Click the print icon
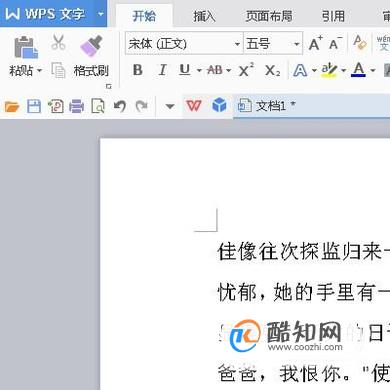Viewport: 390px width, 390px height. click(76, 107)
